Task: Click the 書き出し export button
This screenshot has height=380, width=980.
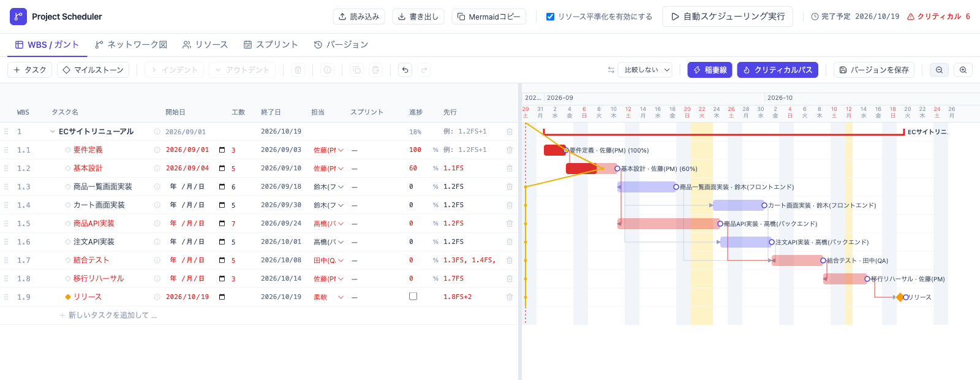Action: 418,17
